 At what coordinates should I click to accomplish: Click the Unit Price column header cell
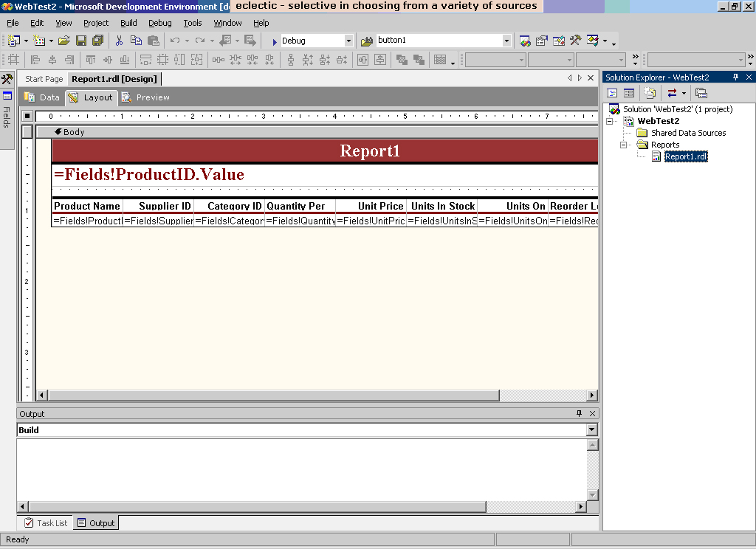click(x=371, y=206)
